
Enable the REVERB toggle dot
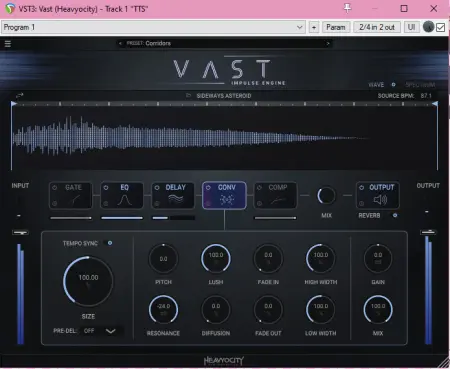point(395,215)
